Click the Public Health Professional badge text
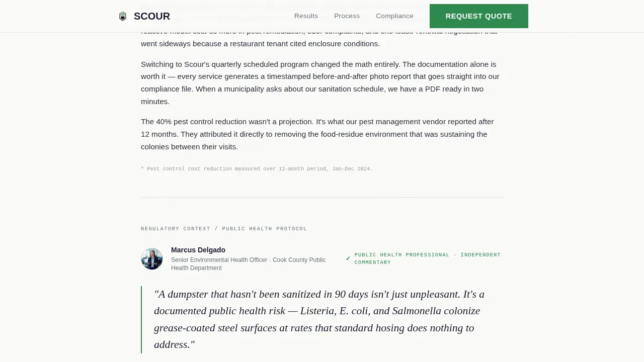 [x=428, y=258]
